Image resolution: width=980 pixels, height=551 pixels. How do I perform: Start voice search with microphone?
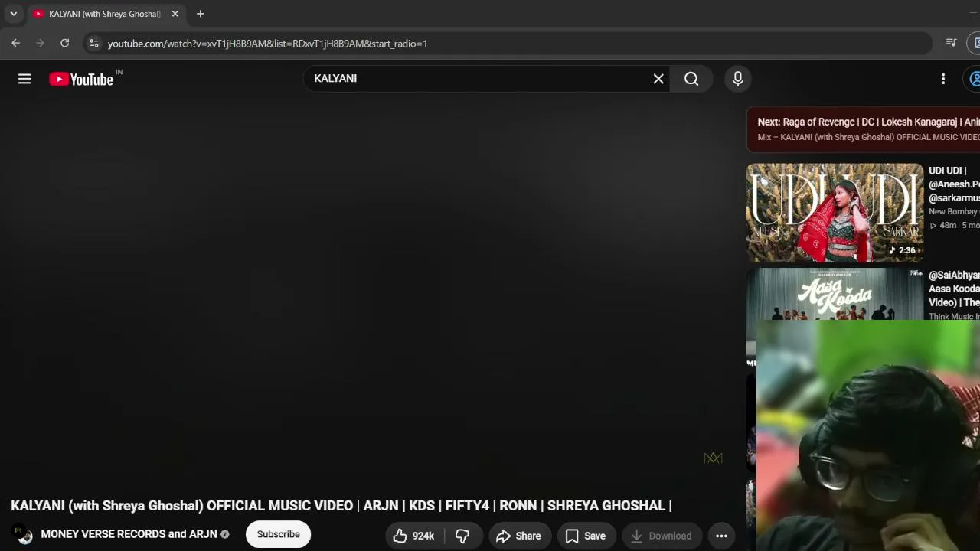[738, 79]
